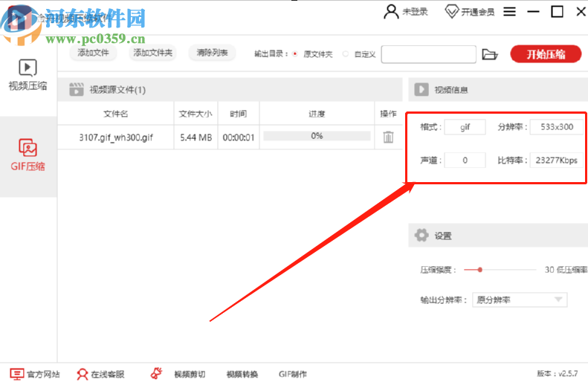Viewport: 588px width, 382px height.
Task: Click the user account 未登录 icon
Action: [x=391, y=12]
